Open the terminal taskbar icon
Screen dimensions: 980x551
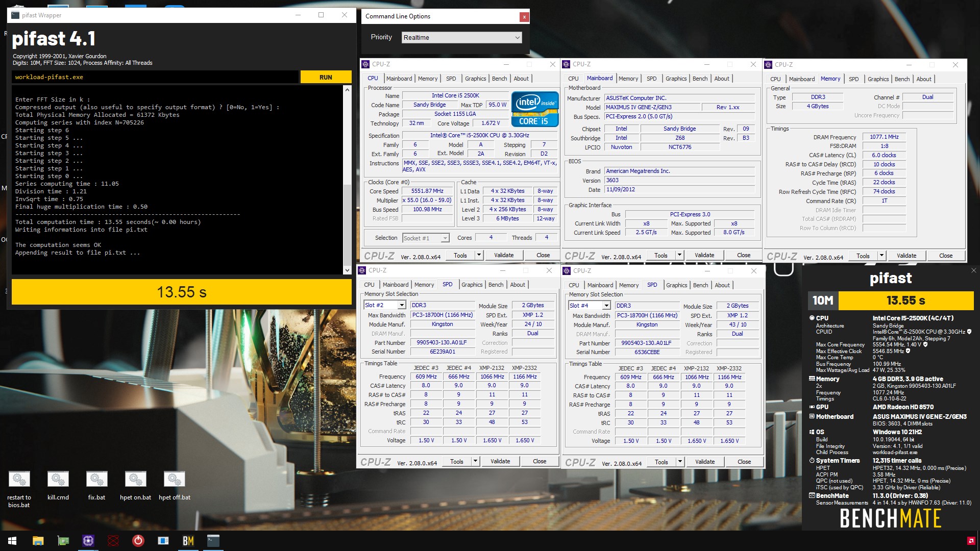(213, 541)
